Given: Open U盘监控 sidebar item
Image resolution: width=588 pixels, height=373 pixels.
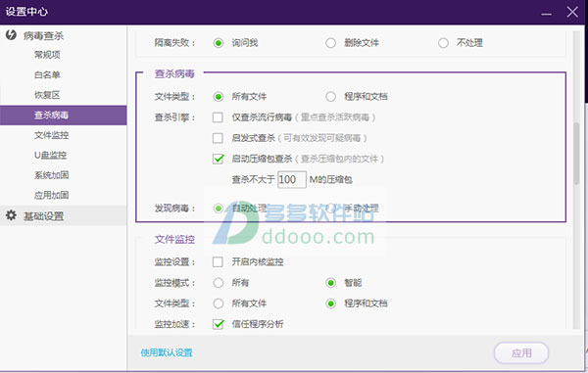Looking at the screenshot, I should pos(51,155).
